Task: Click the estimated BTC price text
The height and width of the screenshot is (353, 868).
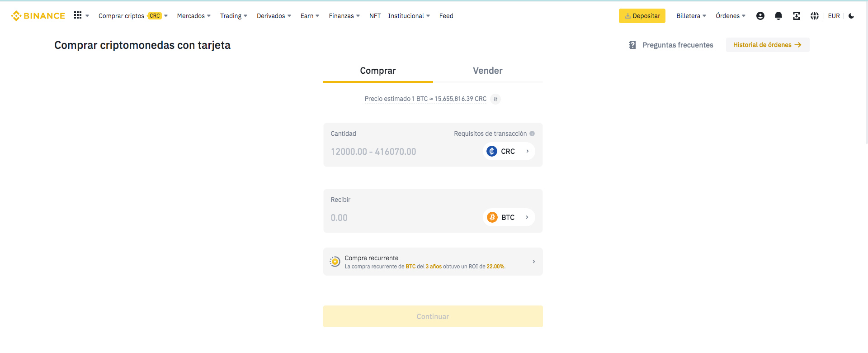Action: (x=425, y=99)
